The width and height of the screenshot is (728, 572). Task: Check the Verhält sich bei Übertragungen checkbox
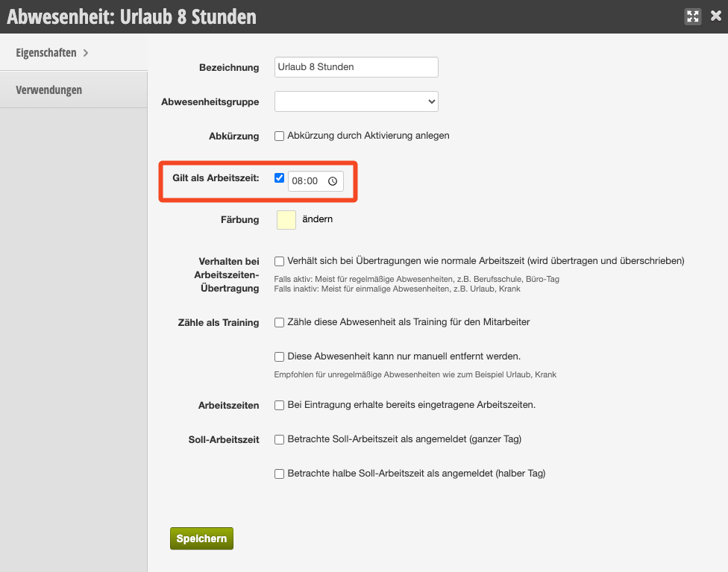click(279, 262)
